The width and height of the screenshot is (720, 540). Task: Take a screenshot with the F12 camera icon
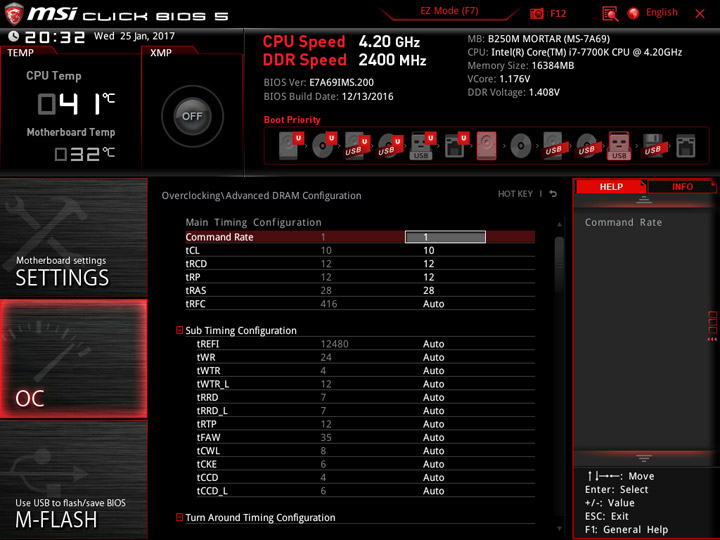click(x=536, y=13)
